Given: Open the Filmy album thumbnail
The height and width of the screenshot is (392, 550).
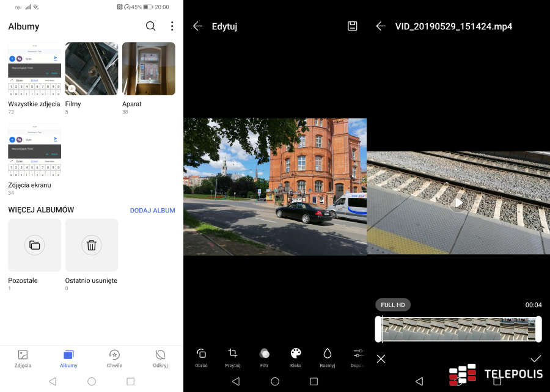Looking at the screenshot, I should coord(92,68).
